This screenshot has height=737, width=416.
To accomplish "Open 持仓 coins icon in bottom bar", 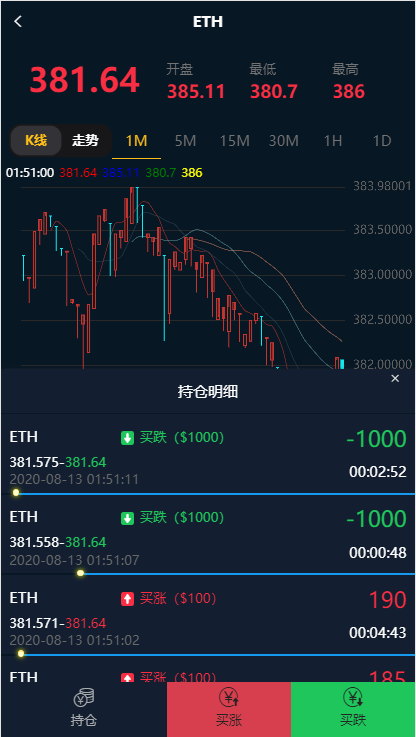I will (x=84, y=698).
